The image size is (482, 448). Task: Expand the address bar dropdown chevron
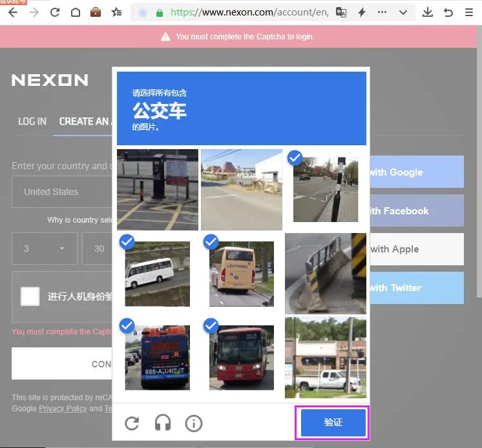click(403, 13)
